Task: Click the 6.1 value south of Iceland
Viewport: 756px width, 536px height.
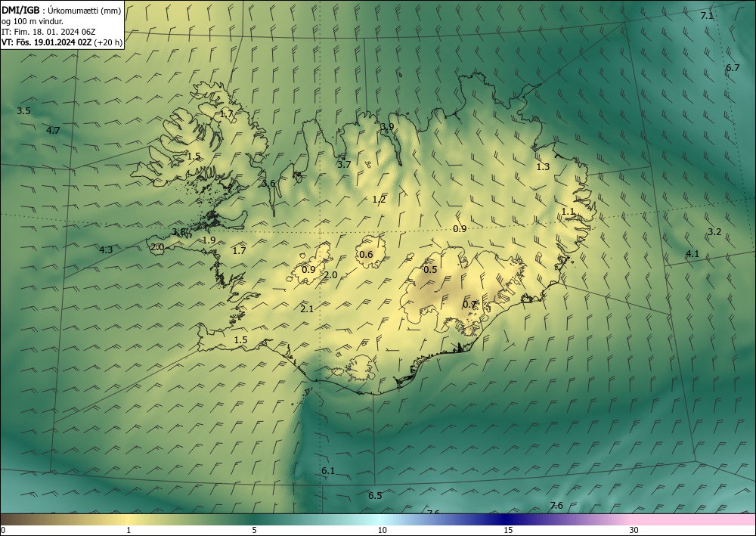Action: point(328,471)
